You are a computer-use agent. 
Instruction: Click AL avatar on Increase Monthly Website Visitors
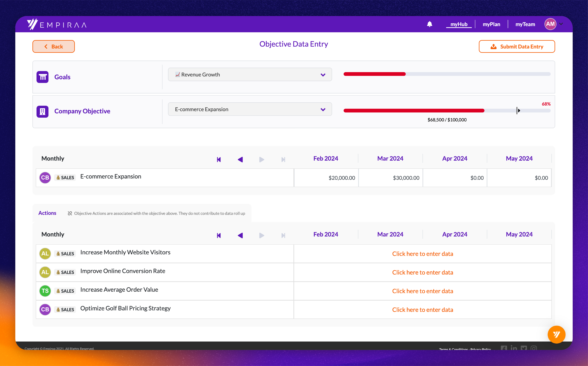click(45, 253)
